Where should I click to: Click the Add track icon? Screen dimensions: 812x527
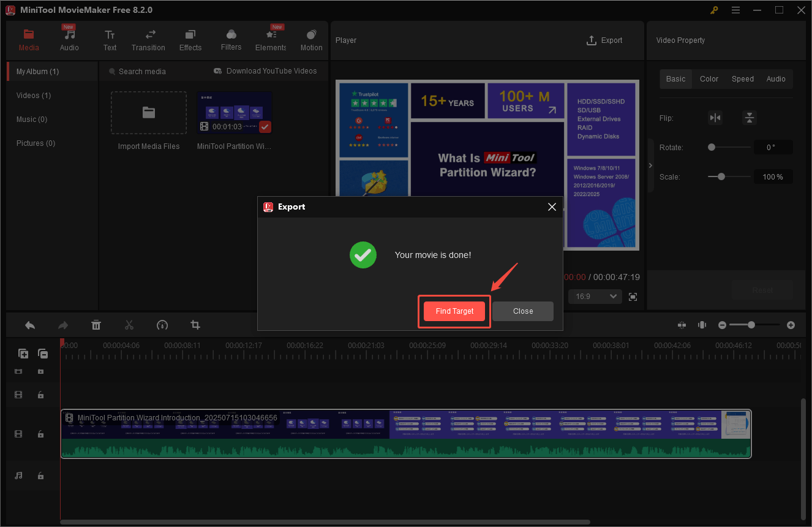click(23, 354)
